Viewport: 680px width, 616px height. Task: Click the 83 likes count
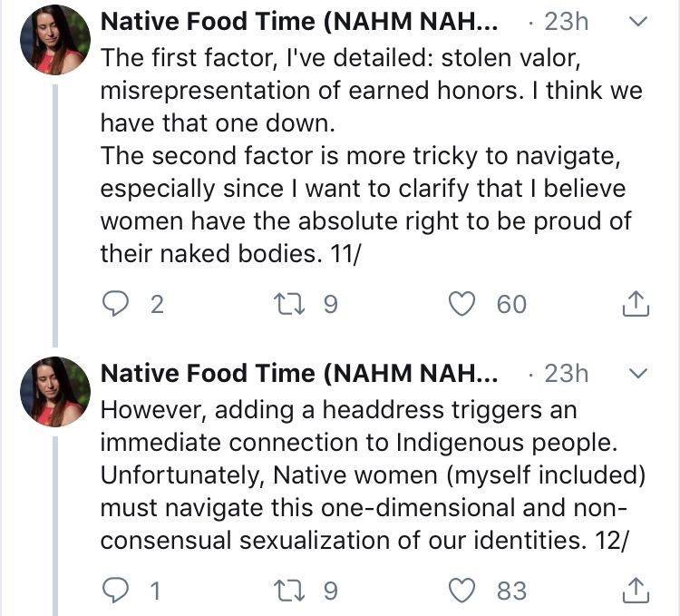point(511,591)
